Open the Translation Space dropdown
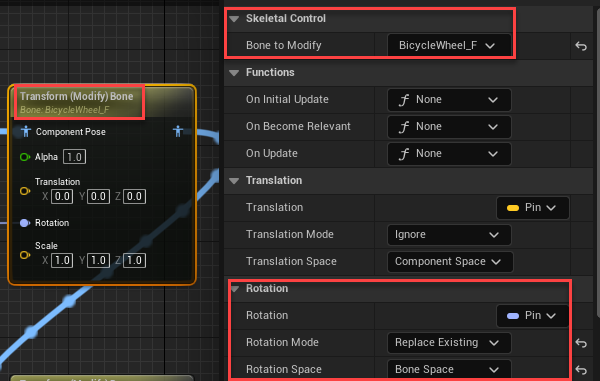 click(450, 262)
